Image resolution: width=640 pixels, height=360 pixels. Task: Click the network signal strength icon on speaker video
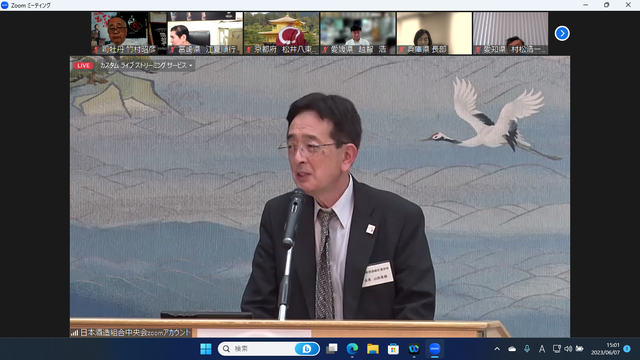tap(74, 333)
